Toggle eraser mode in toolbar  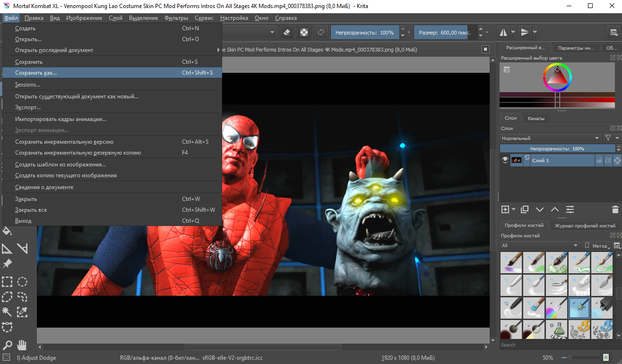tap(287, 33)
